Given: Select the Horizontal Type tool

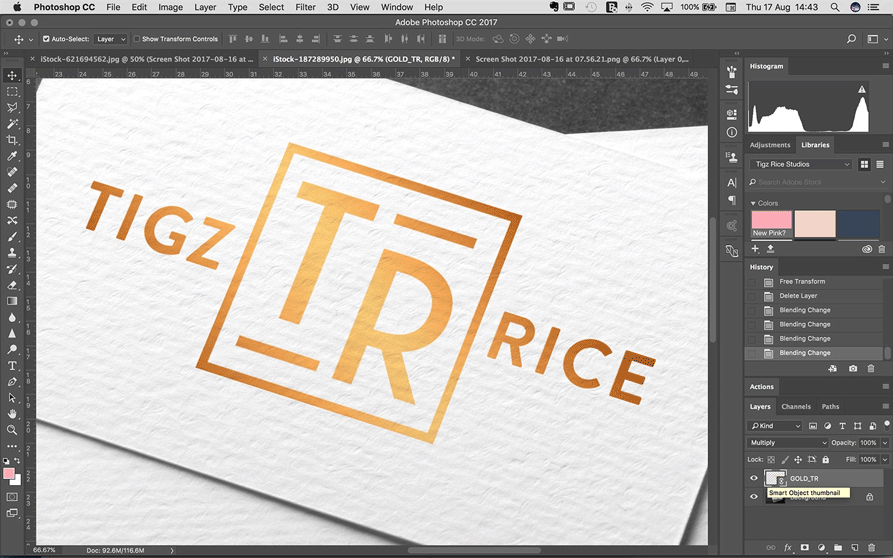Looking at the screenshot, I should (12, 366).
